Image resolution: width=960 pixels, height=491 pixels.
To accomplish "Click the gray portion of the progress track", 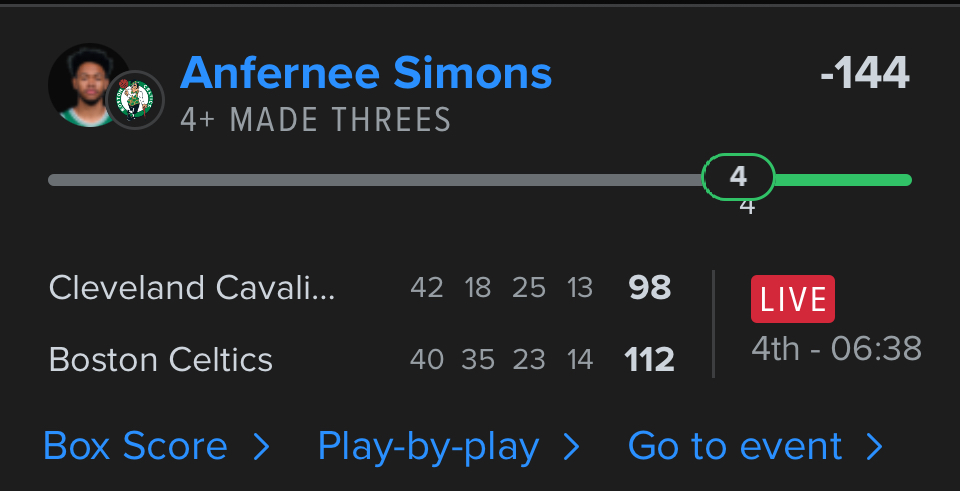I will coord(375,180).
